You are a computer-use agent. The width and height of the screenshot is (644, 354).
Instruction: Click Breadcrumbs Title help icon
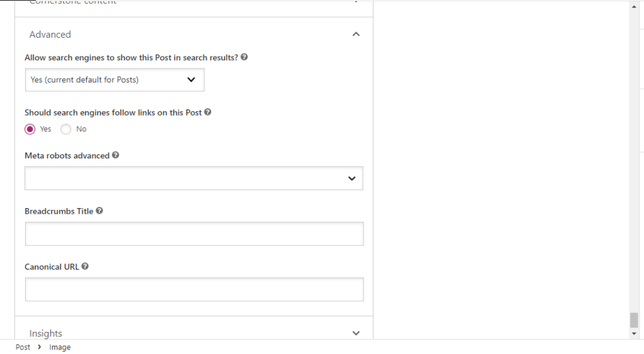(x=99, y=211)
